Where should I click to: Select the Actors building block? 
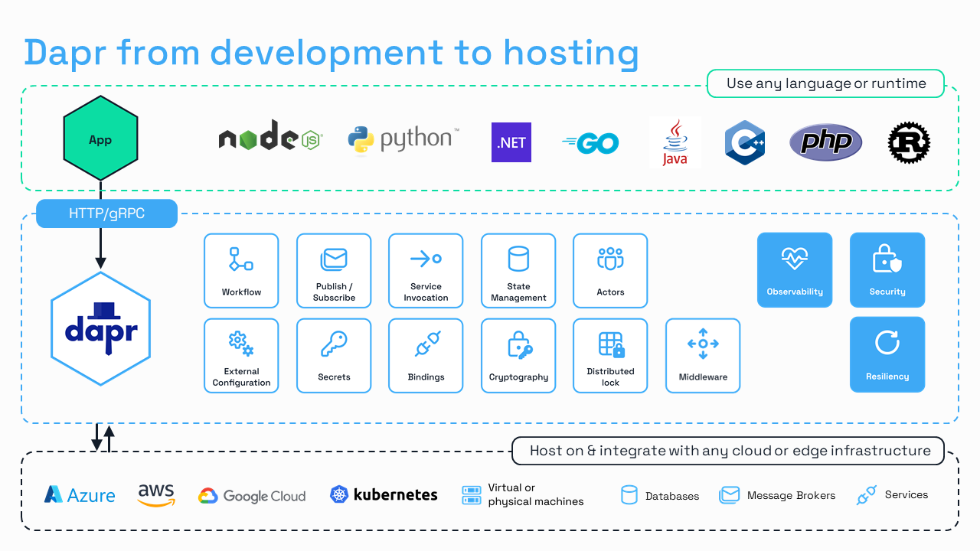(x=610, y=271)
